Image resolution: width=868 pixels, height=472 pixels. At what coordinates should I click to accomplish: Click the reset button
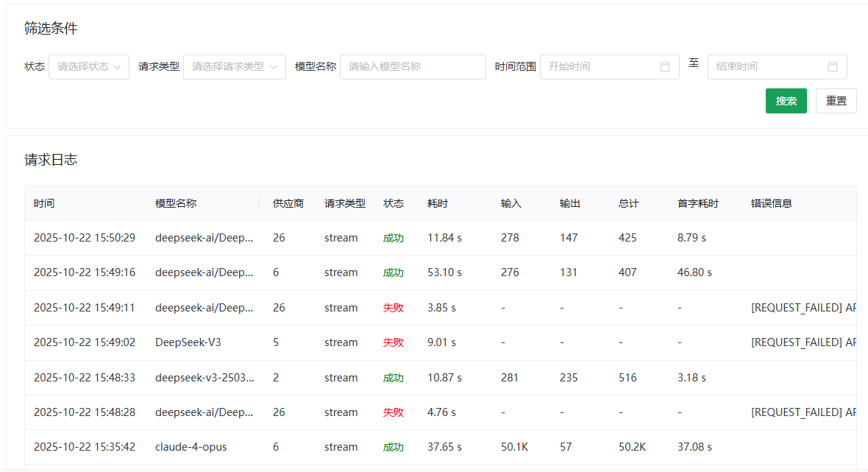click(836, 101)
